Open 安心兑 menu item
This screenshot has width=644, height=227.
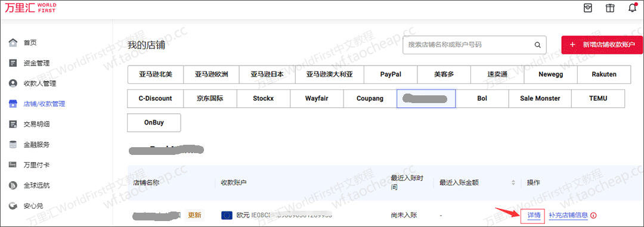33,206
